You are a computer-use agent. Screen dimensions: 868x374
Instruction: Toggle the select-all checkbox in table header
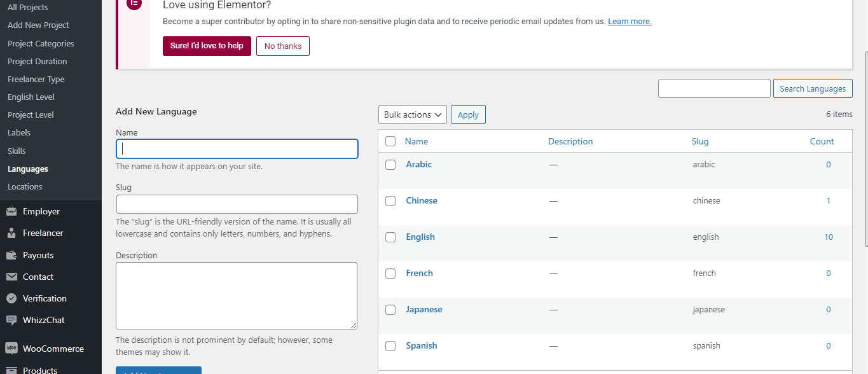pos(390,141)
